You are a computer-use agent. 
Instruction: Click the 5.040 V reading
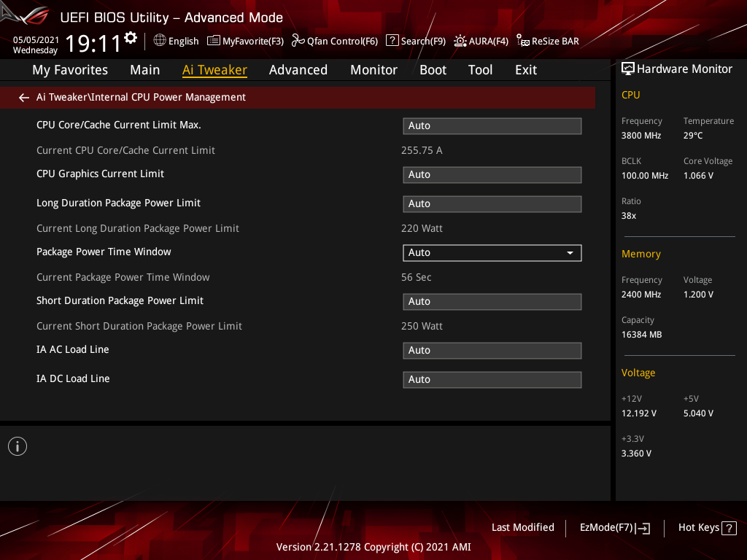point(698,413)
